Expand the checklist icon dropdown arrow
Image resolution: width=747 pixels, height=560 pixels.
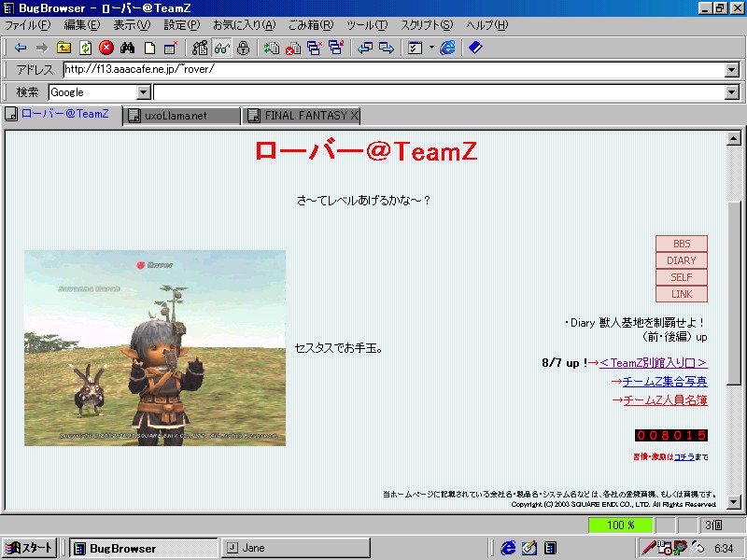(x=431, y=48)
